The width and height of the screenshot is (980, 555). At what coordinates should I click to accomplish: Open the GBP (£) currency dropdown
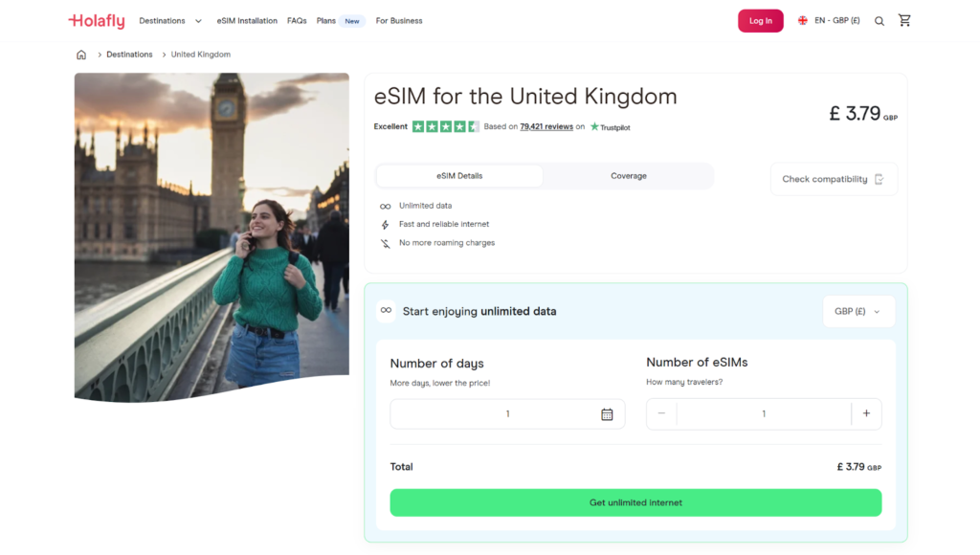pyautogui.click(x=857, y=311)
